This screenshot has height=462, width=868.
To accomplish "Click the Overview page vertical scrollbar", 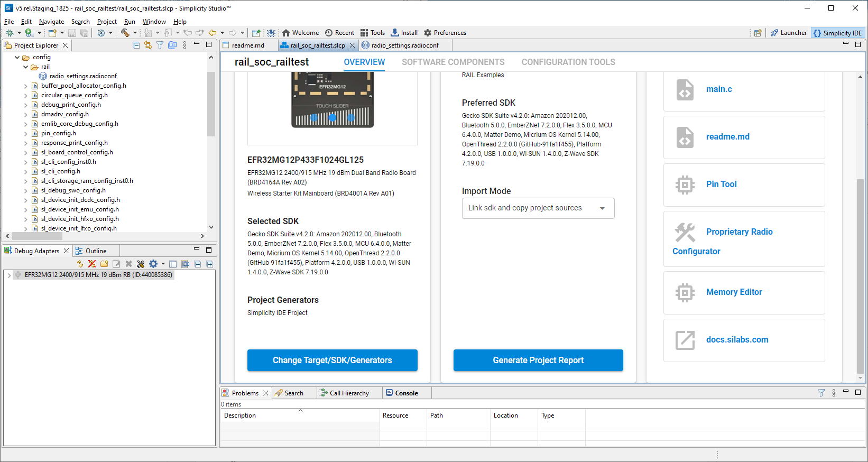I will 860,275.
